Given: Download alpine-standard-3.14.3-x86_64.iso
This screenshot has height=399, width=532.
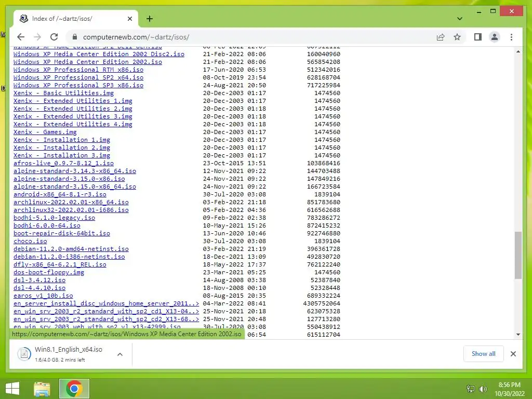Looking at the screenshot, I should click(75, 171).
